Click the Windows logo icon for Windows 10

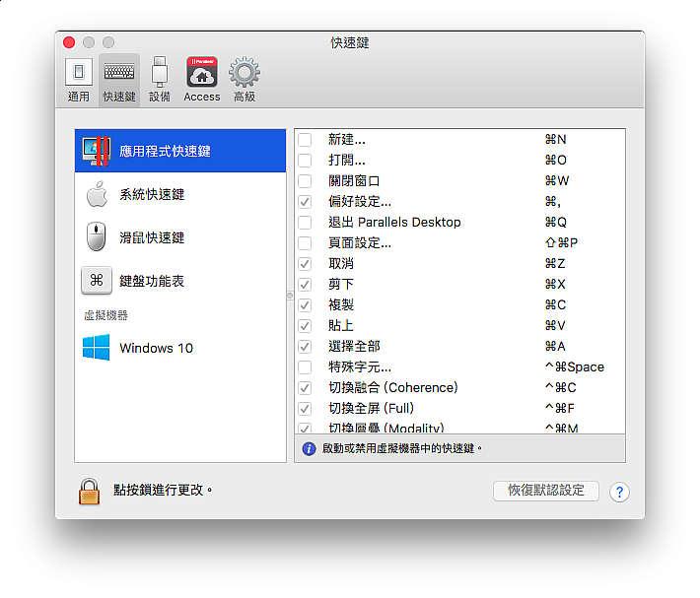pos(96,347)
